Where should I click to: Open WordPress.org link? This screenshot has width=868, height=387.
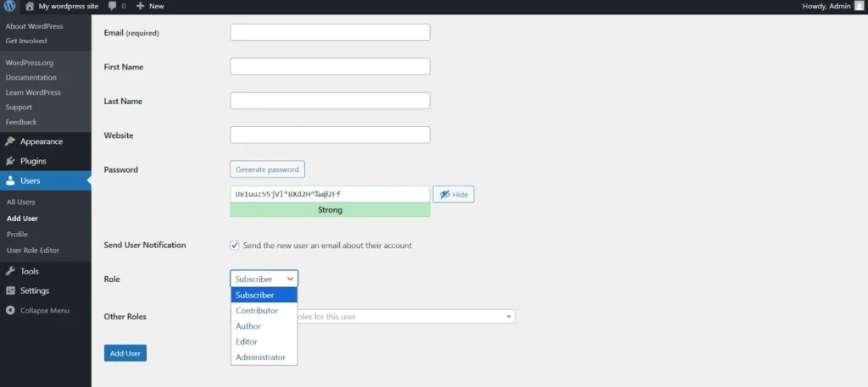coord(30,63)
